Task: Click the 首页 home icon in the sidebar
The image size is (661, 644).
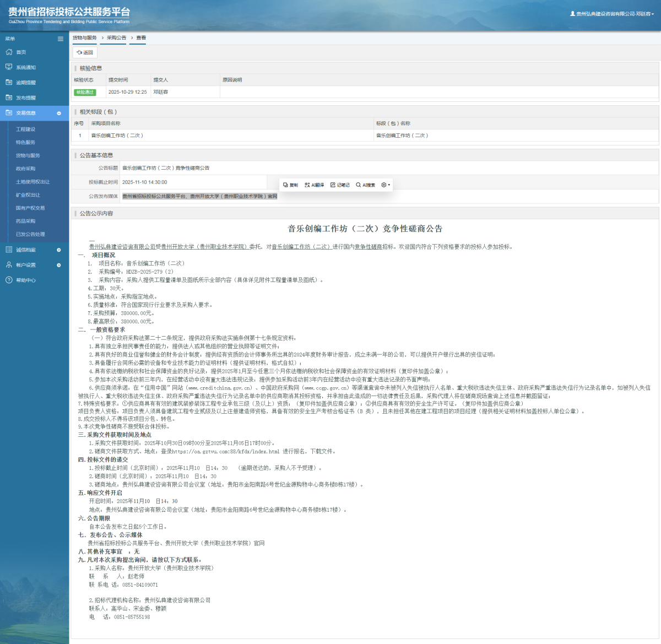Action: tap(9, 52)
